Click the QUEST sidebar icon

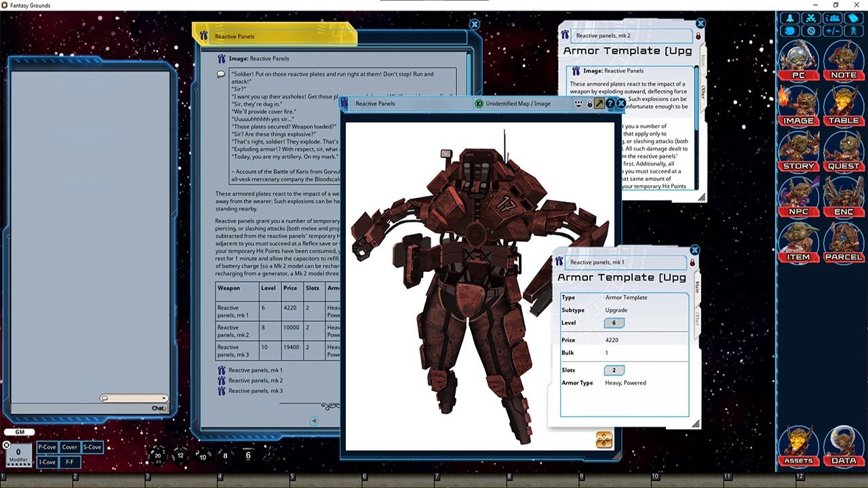pyautogui.click(x=844, y=152)
